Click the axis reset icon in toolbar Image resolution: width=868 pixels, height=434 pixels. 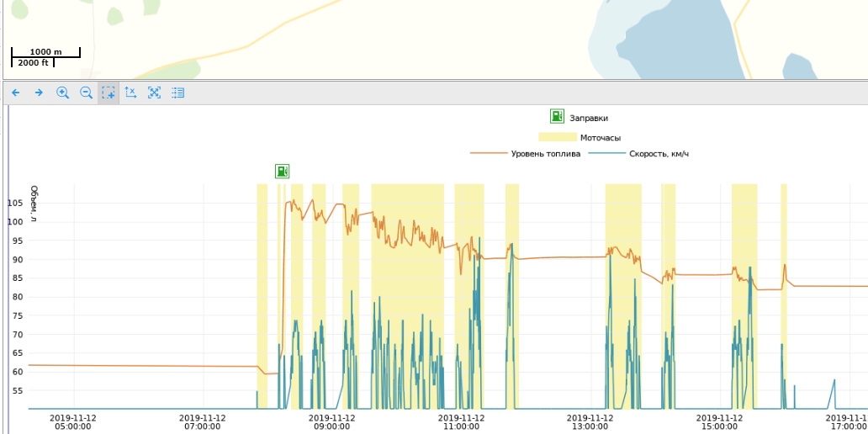131,93
